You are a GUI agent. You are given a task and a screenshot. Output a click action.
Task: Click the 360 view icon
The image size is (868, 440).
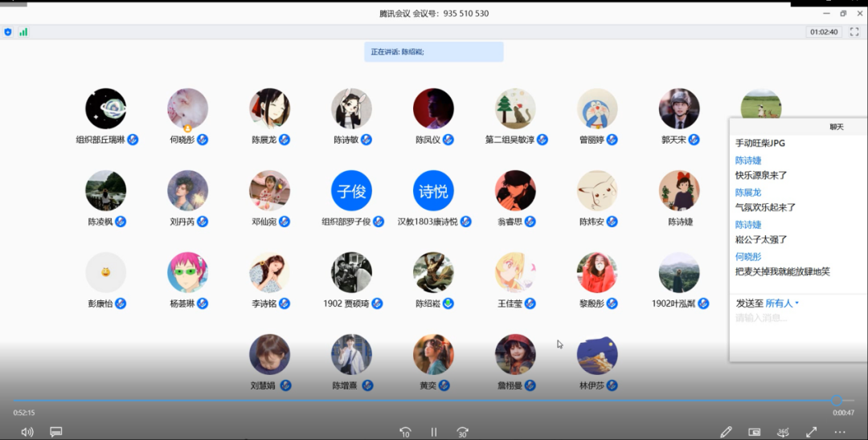click(x=783, y=432)
